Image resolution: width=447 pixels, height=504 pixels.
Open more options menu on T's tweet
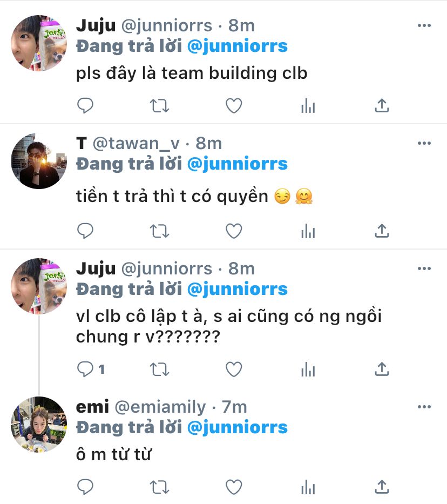[x=424, y=143]
